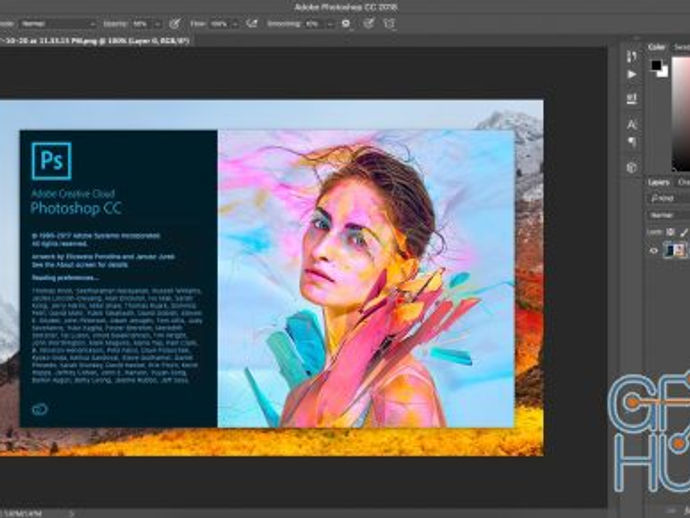Viewport: 690px width, 518px height.
Task: Open the History panel icon in dock
Action: [631, 56]
